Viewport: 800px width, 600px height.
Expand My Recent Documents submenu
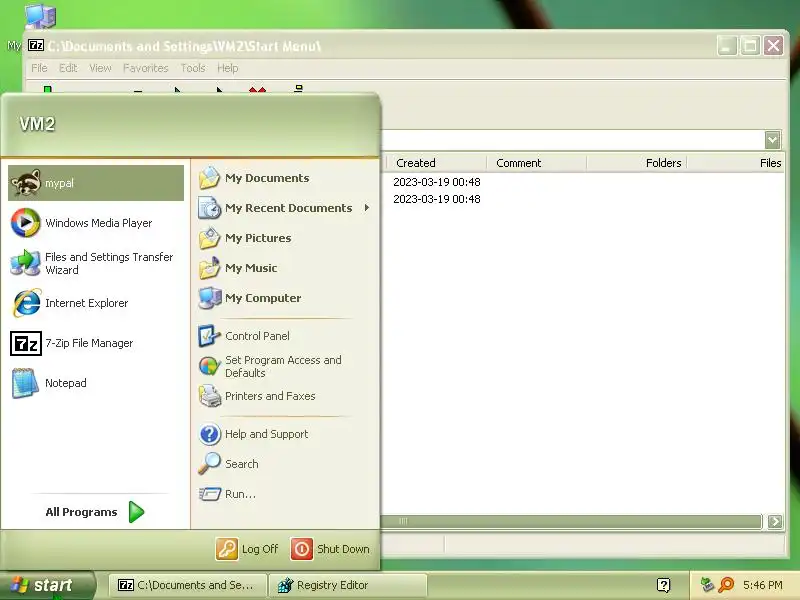(x=285, y=208)
